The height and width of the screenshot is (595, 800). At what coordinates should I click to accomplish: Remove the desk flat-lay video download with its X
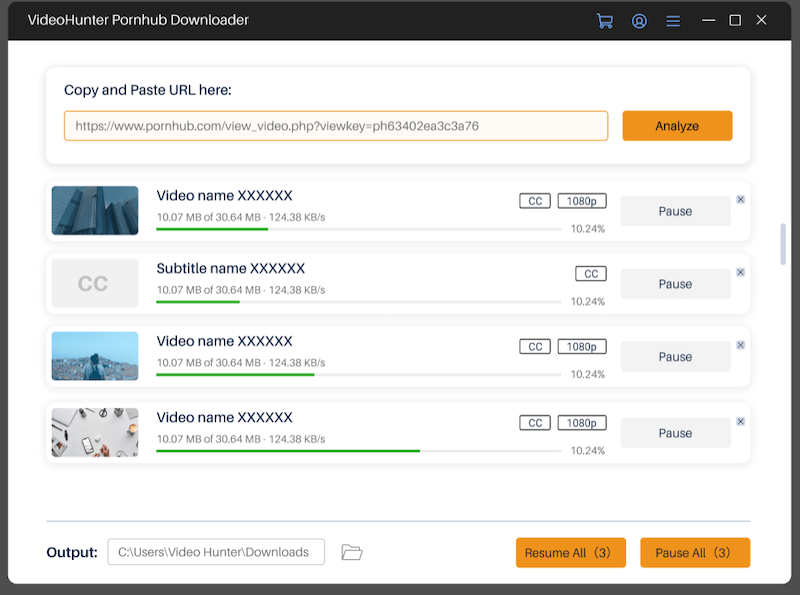click(740, 422)
